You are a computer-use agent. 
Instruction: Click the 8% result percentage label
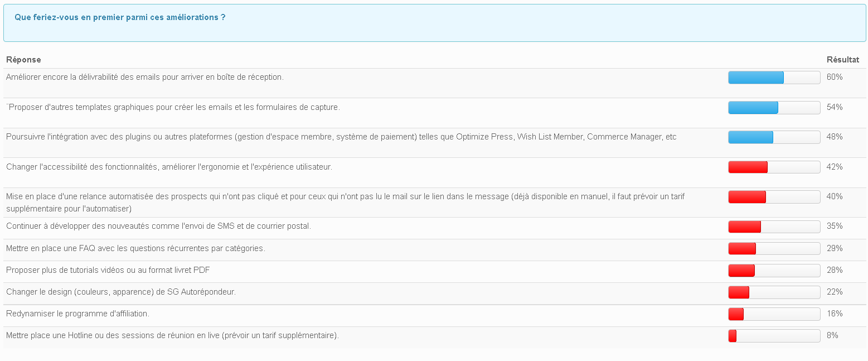point(832,335)
